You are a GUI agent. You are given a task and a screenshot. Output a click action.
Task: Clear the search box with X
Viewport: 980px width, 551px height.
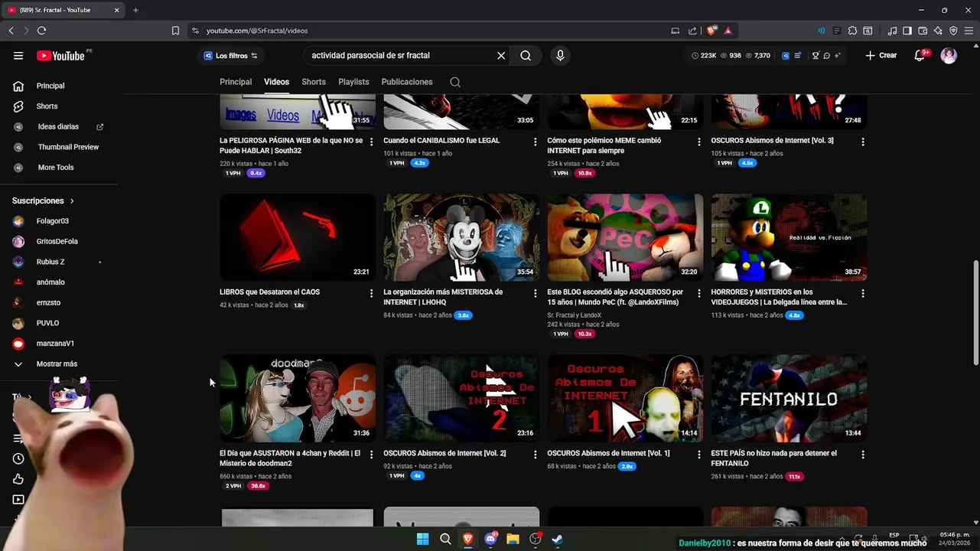pos(501,55)
